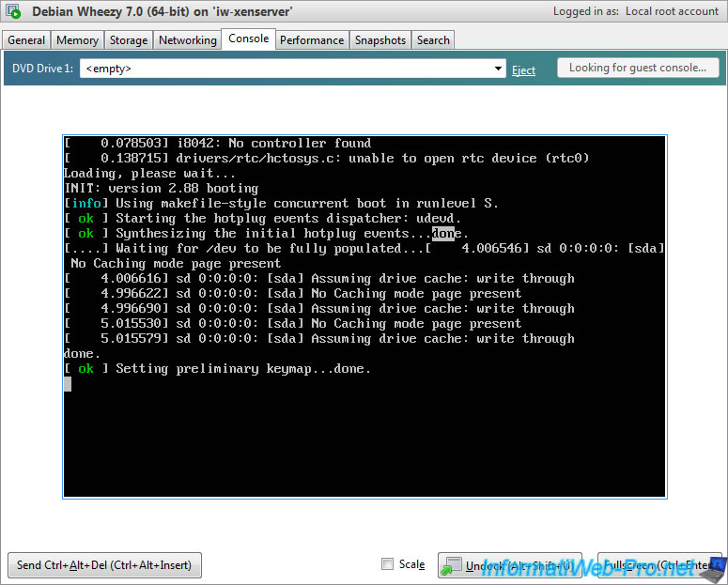This screenshot has width=728, height=585.
Task: Click the VM icon in the title bar
Action: point(14,13)
